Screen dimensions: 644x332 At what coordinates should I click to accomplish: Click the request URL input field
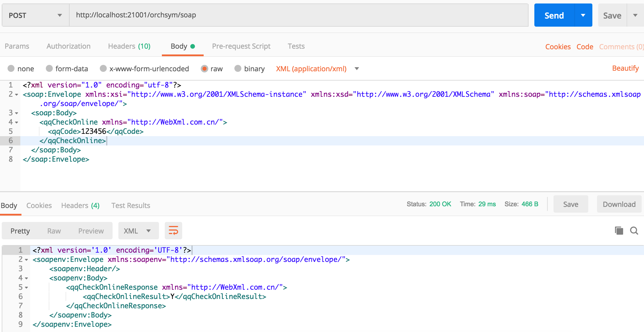(299, 15)
